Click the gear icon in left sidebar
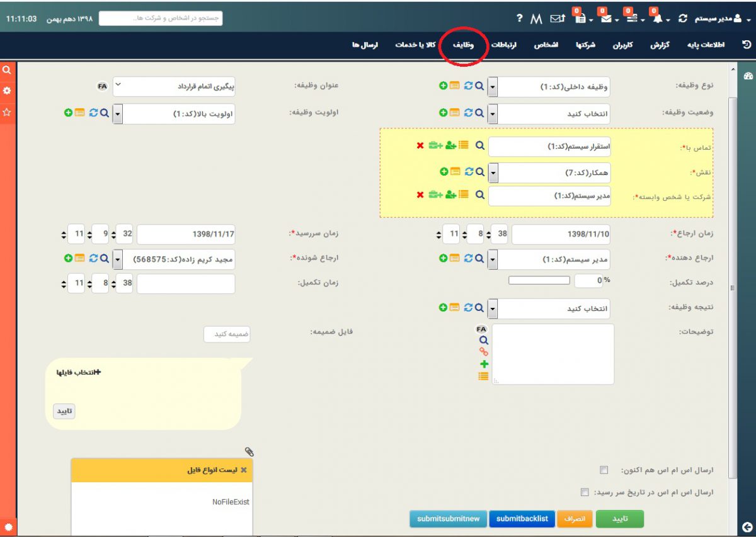The image size is (756, 537). click(x=7, y=91)
